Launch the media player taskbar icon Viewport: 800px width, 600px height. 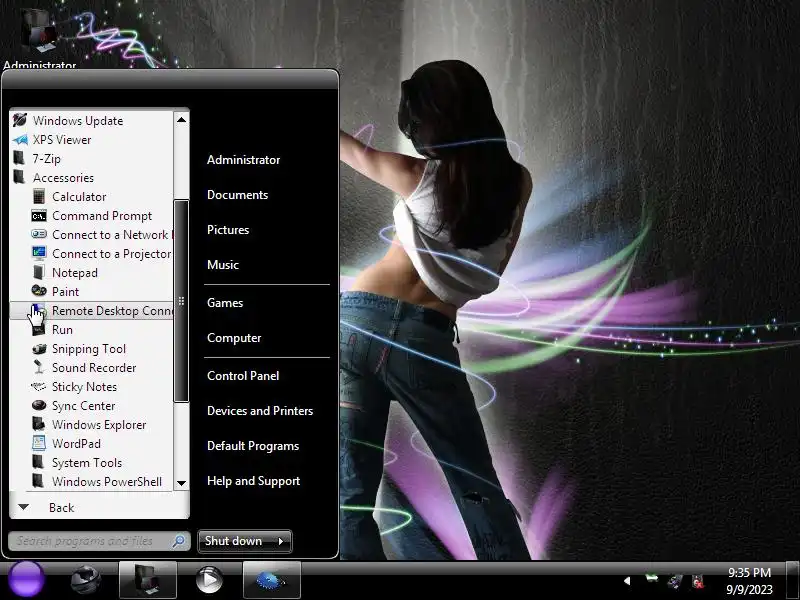(x=209, y=581)
